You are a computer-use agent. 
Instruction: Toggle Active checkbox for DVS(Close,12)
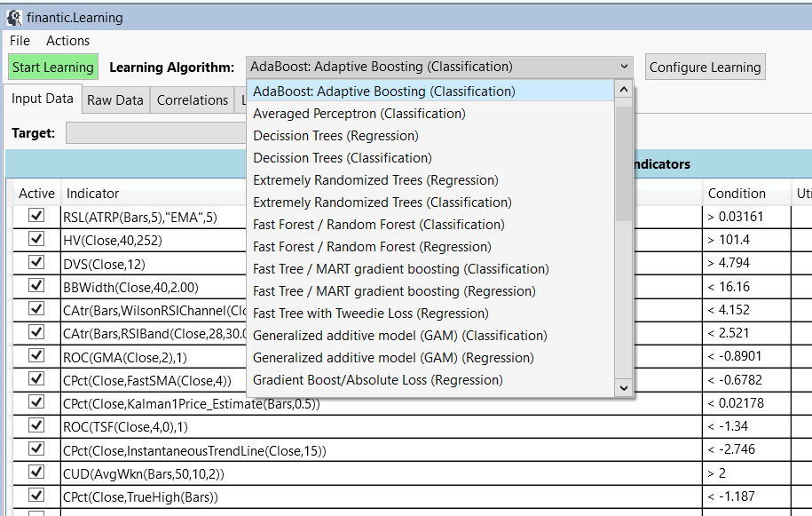[x=36, y=262]
